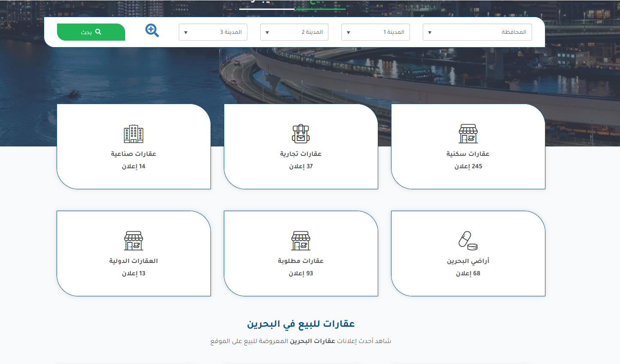Viewport: 620px width, 364px height.
Task: Open advanced search via magnifier-plus icon
Action: 152,30
